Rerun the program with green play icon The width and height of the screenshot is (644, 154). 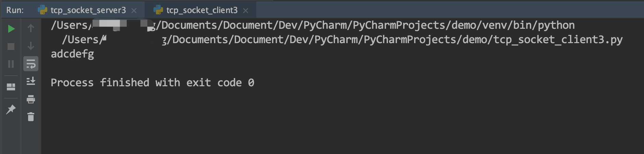[11, 29]
